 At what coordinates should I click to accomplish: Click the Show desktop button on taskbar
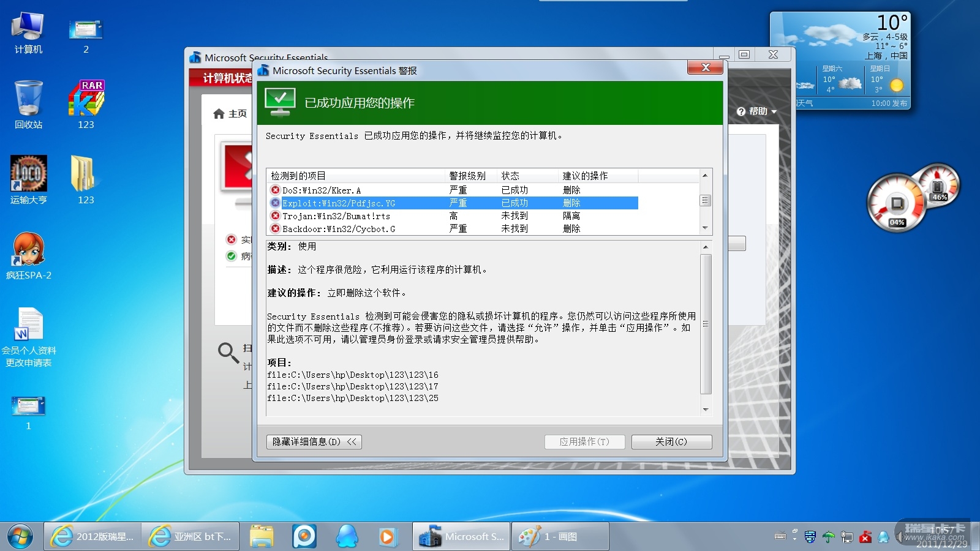[976, 537]
